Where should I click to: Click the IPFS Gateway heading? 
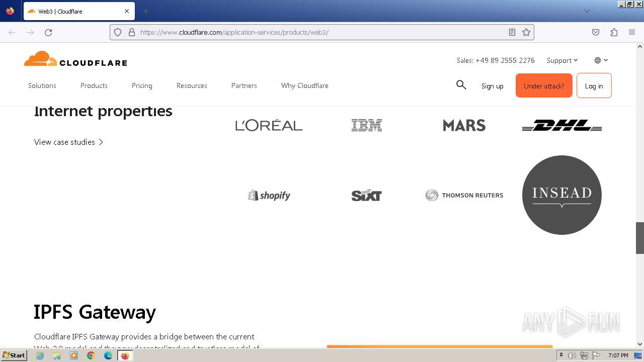point(95,312)
